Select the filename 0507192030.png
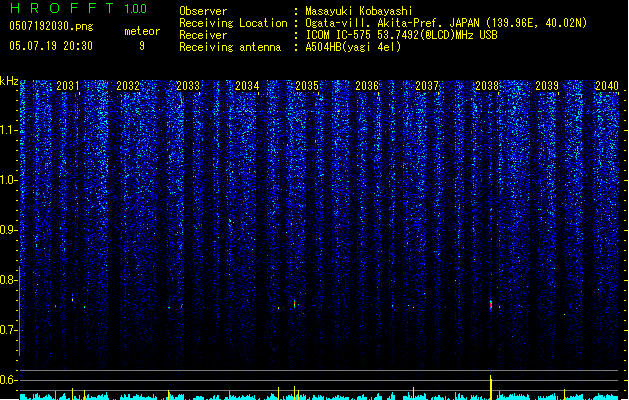629x400 pixels. point(51,26)
